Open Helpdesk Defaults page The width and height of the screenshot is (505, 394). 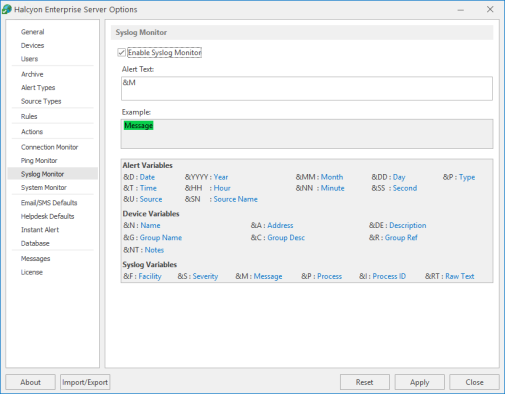pyautogui.click(x=47, y=216)
